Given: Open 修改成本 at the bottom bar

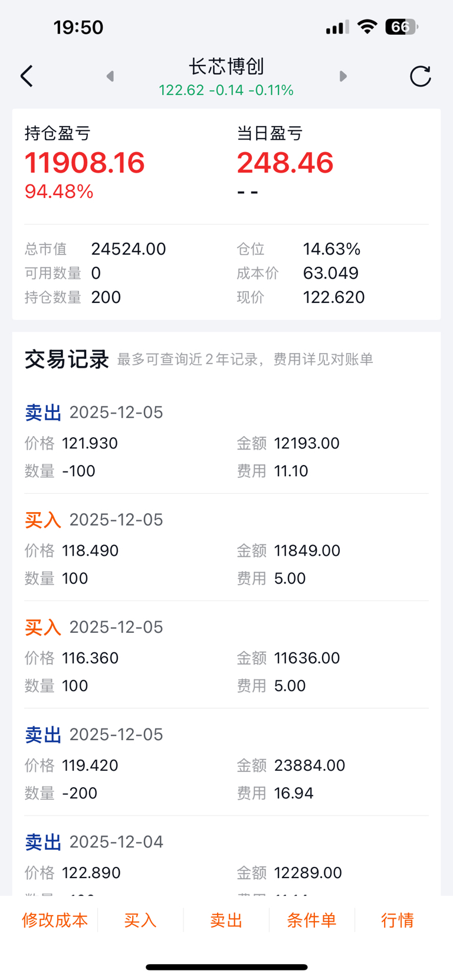Looking at the screenshot, I should [x=55, y=920].
